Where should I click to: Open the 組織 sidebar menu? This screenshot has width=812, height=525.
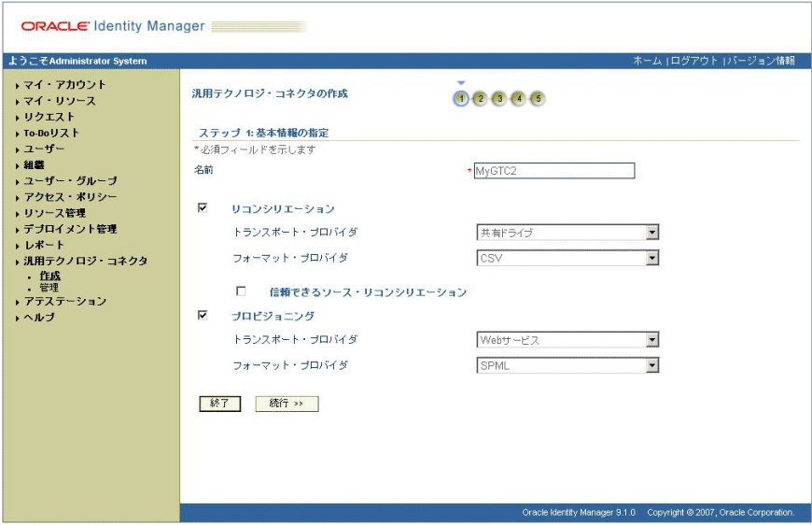click(34, 164)
